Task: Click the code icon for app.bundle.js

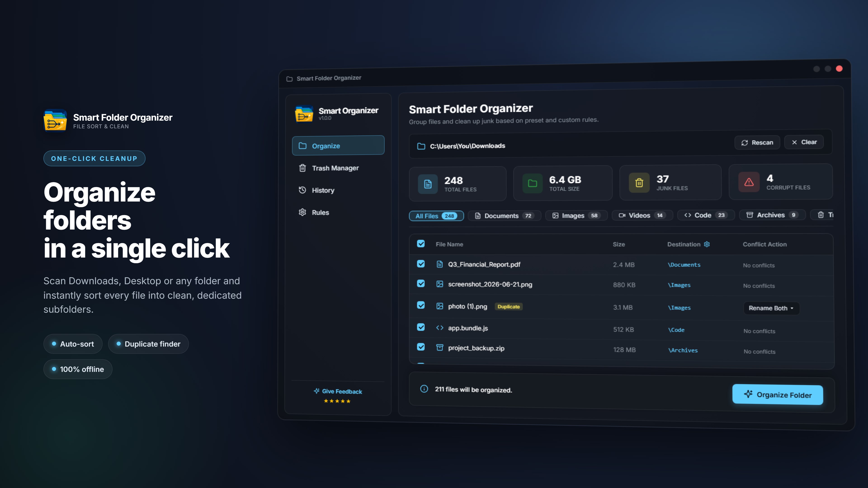Action: click(440, 328)
